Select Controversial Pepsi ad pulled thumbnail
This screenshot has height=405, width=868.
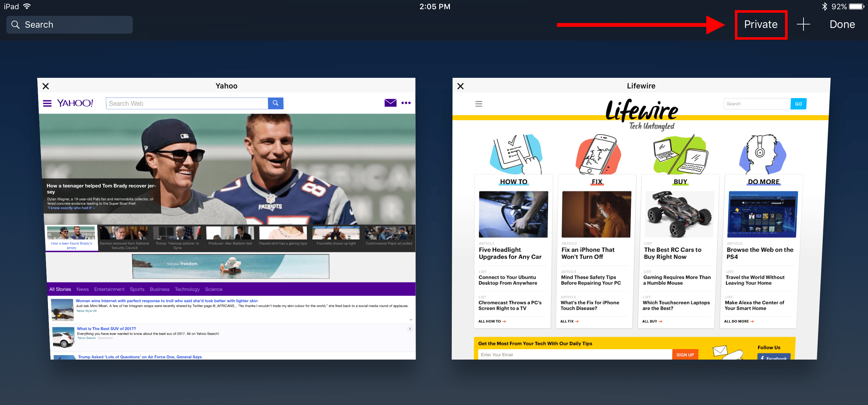389,238
